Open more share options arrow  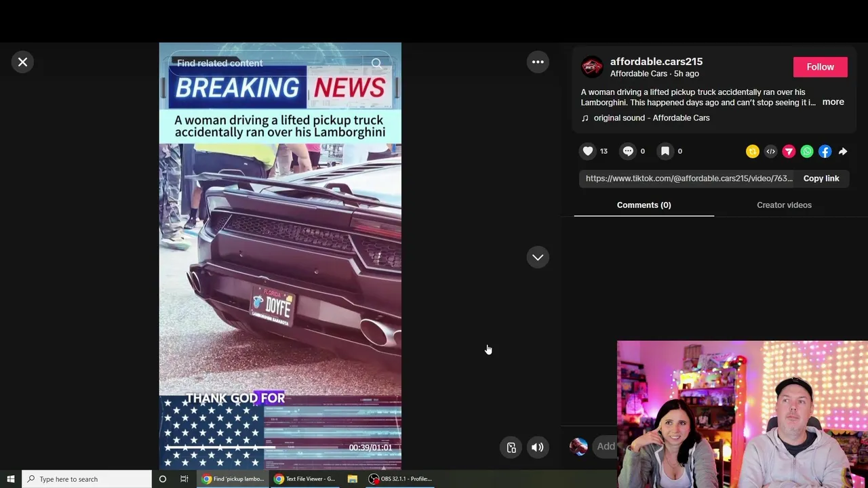[x=843, y=152]
